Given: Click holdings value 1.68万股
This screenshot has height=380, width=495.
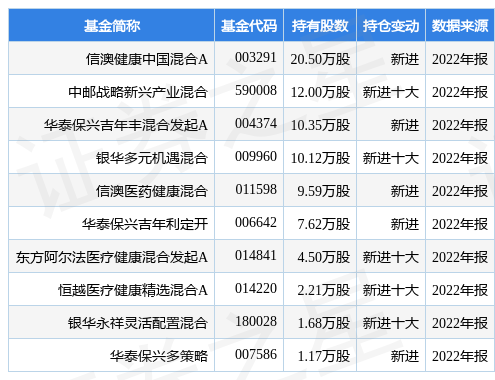Looking at the screenshot, I should (x=324, y=323).
